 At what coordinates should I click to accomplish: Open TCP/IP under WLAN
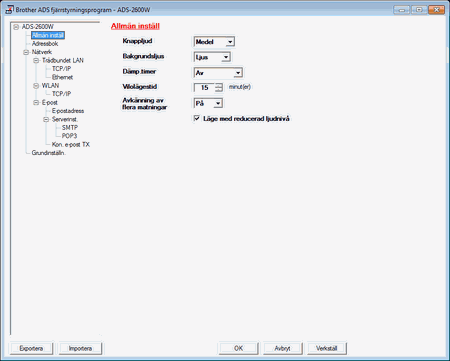(x=61, y=94)
